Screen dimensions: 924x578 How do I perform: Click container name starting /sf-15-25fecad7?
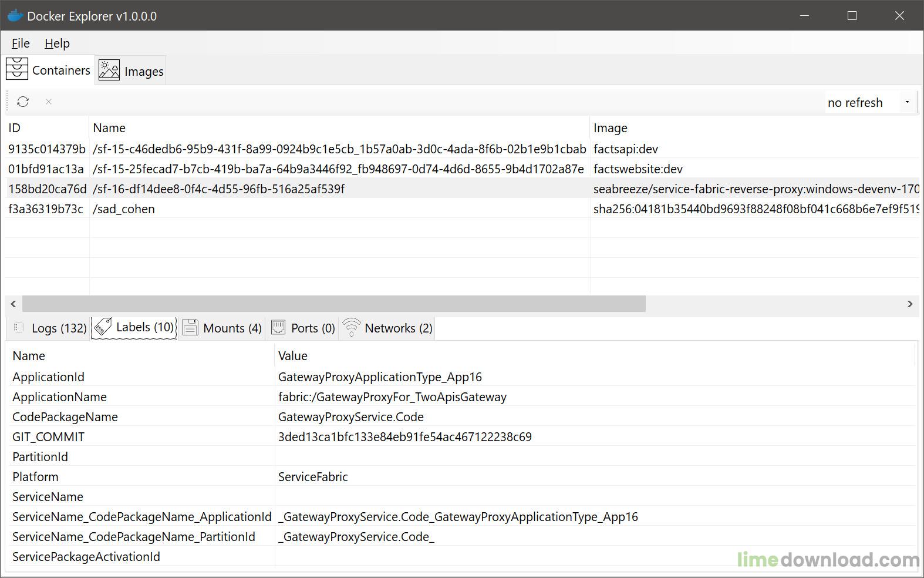click(x=338, y=169)
